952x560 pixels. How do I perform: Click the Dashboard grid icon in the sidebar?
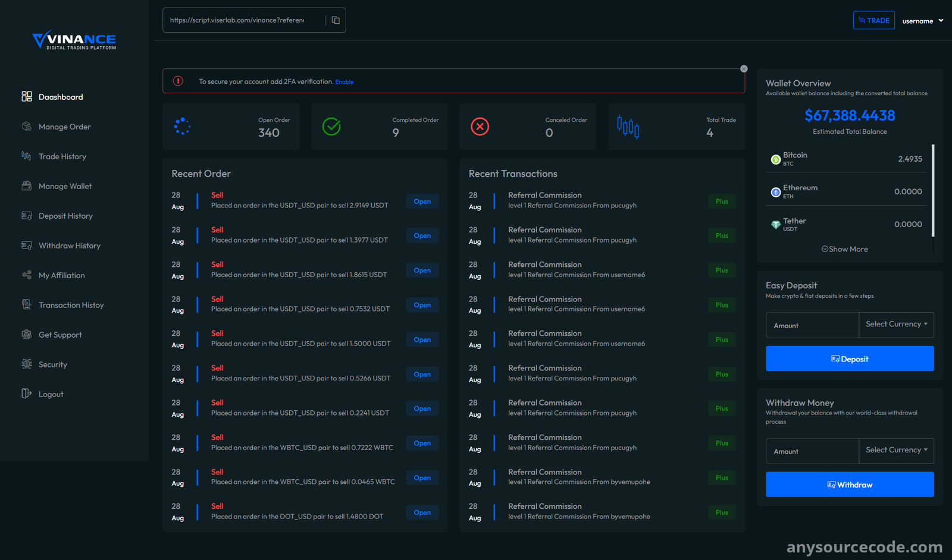tap(27, 96)
